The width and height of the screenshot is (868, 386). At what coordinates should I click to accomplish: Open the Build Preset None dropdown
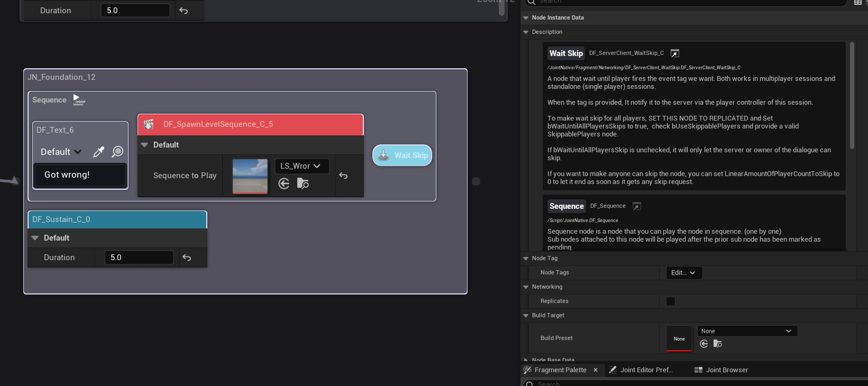point(746,331)
